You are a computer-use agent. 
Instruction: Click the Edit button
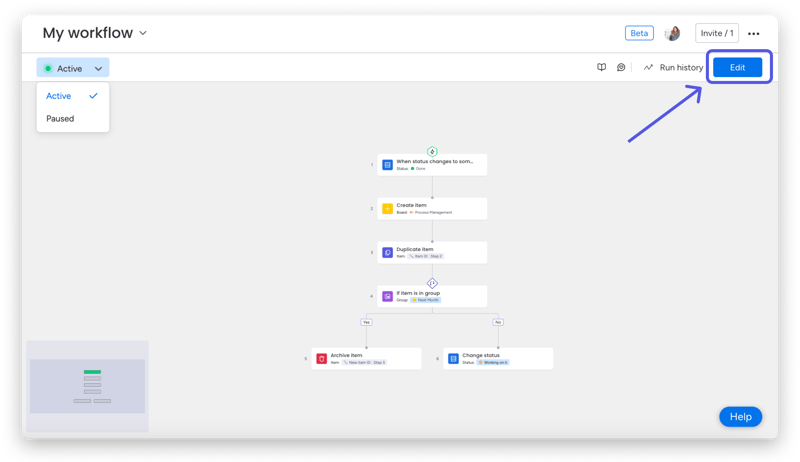click(737, 67)
